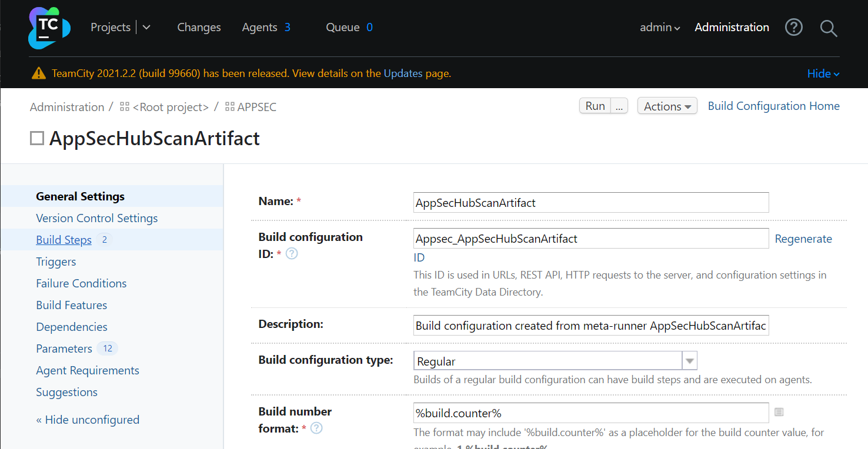Click the warning triangle icon
The image size is (868, 449).
pyautogui.click(x=39, y=73)
